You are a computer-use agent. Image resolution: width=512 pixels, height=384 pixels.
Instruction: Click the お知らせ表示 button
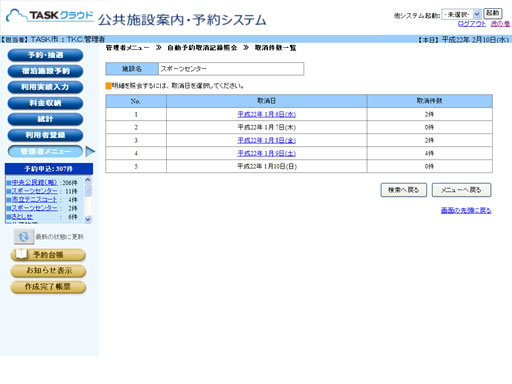click(48, 271)
